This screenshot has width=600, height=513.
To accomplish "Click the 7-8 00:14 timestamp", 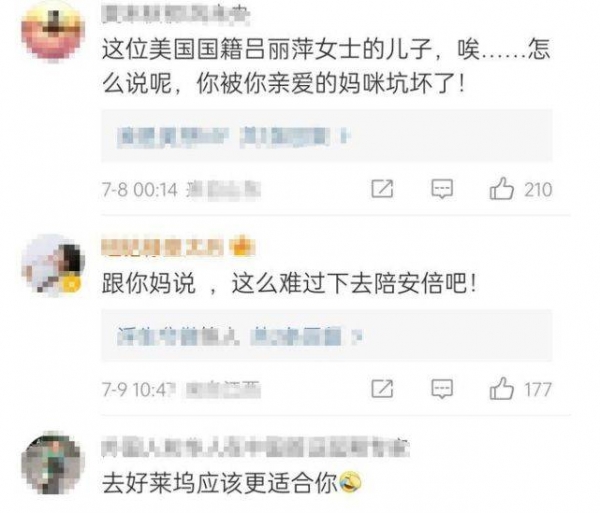I will tap(140, 189).
